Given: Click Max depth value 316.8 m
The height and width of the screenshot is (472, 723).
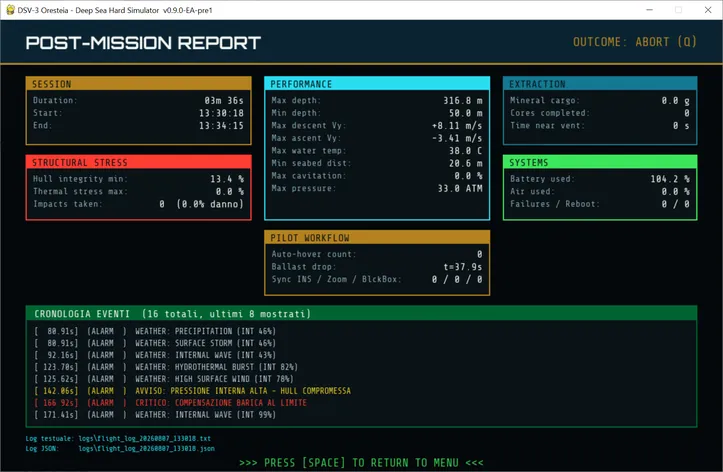Looking at the screenshot, I should [463, 100].
